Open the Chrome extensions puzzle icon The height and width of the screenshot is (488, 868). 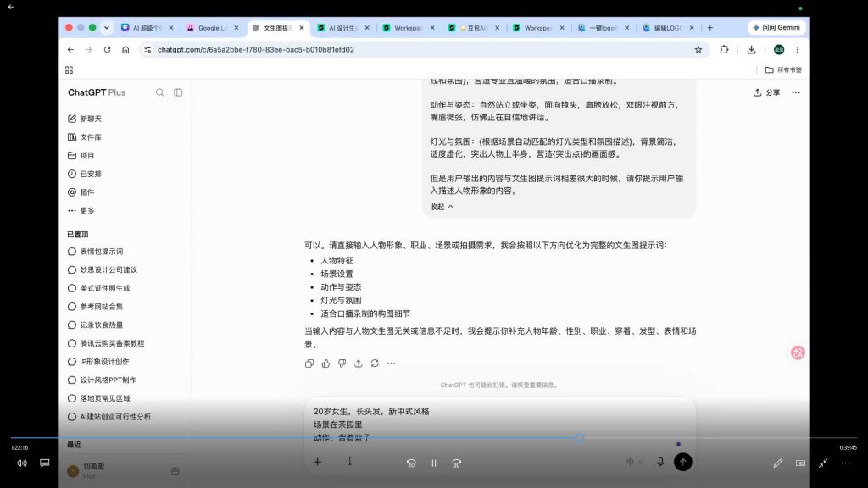click(724, 50)
